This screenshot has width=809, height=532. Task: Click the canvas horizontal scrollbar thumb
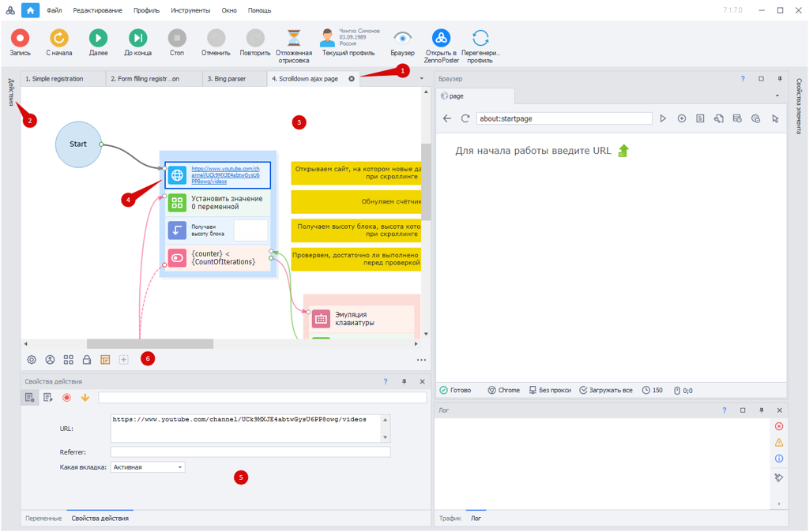[149, 344]
